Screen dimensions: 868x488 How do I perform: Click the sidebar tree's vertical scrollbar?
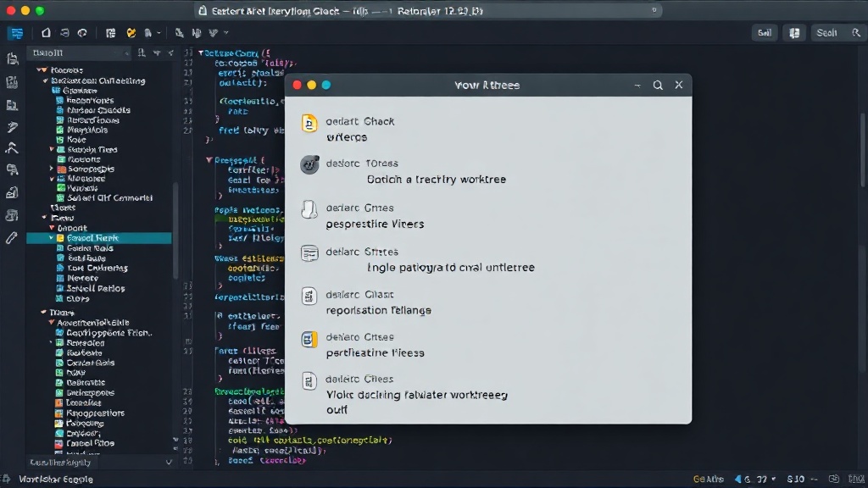pyautogui.click(x=175, y=232)
